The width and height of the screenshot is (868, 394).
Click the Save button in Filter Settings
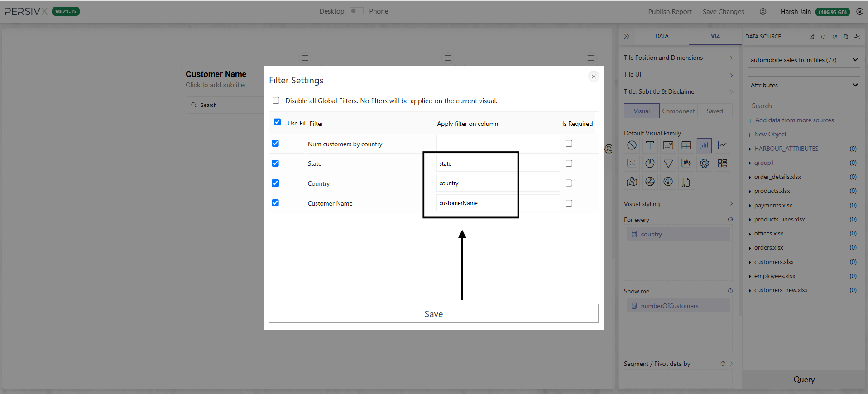pyautogui.click(x=433, y=313)
